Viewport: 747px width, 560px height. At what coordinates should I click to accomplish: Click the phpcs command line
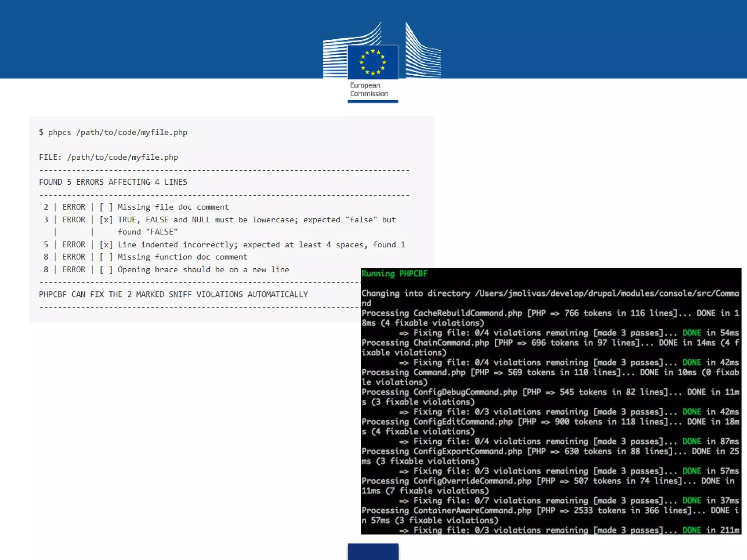[113, 132]
